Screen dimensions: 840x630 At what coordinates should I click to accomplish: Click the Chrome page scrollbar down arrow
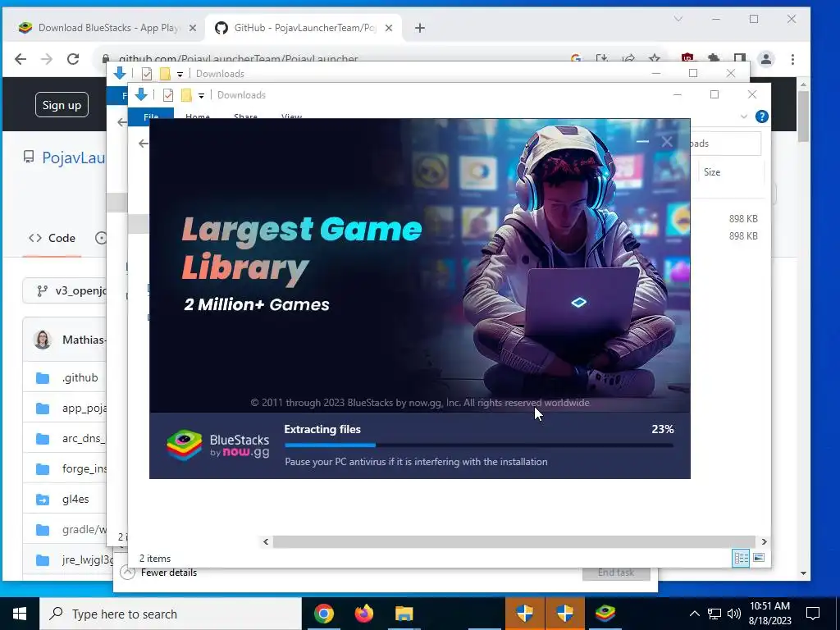[x=803, y=573]
